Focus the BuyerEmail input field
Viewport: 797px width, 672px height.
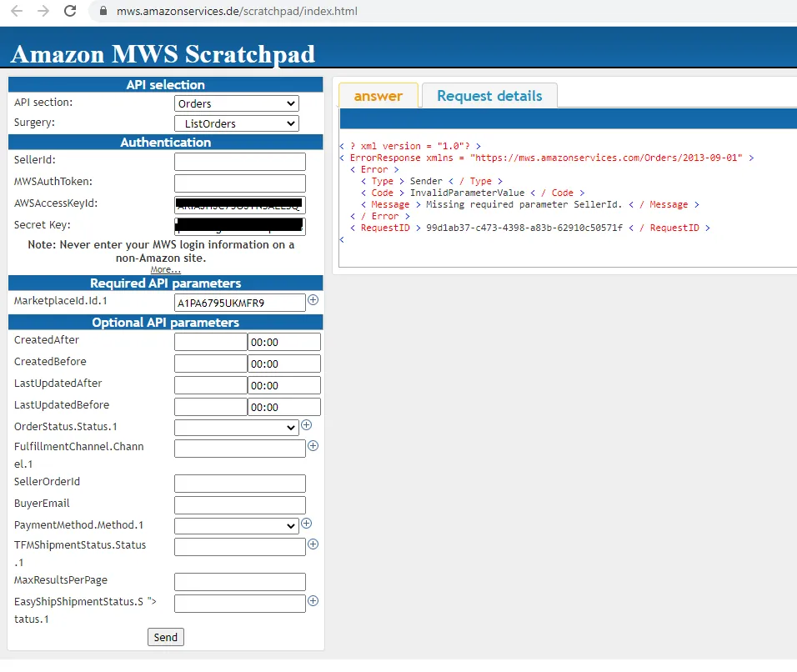[240, 505]
